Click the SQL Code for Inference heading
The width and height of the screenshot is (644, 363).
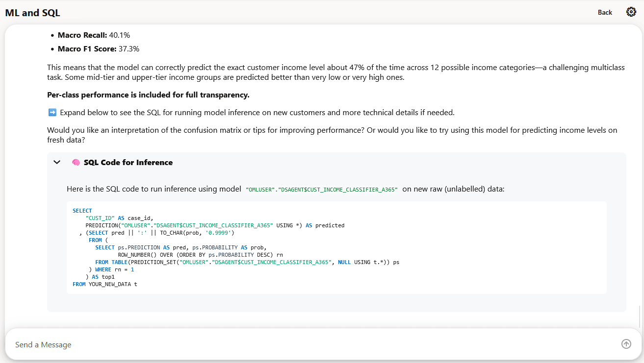click(128, 163)
